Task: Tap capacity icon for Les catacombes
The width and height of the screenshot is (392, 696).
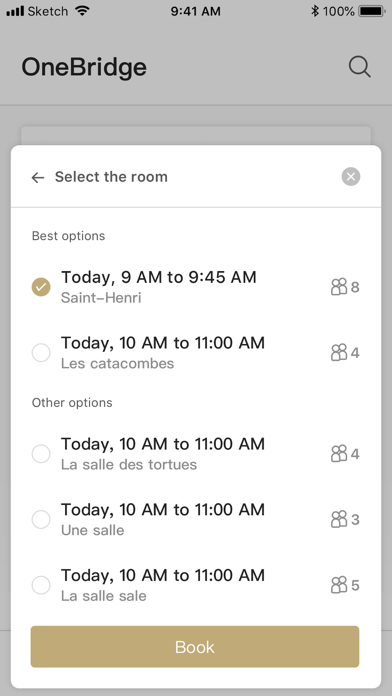Action: click(x=339, y=352)
